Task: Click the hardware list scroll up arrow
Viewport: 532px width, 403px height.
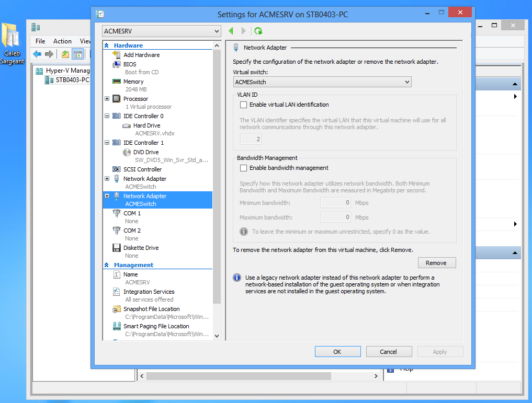Action: 217,45
